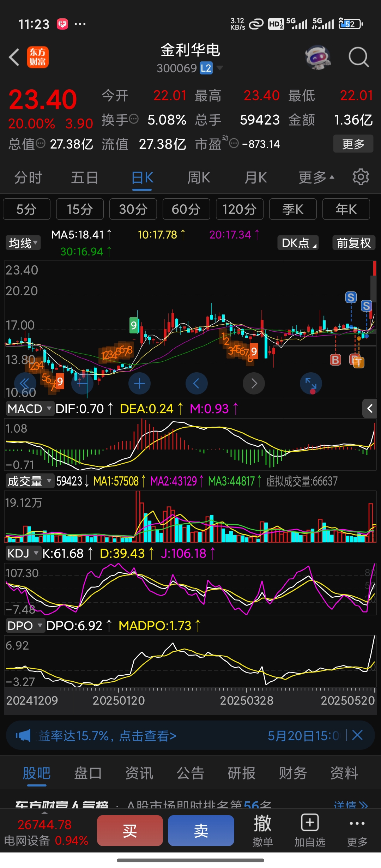
Task: Open the 盘口 tab
Action: tap(88, 773)
